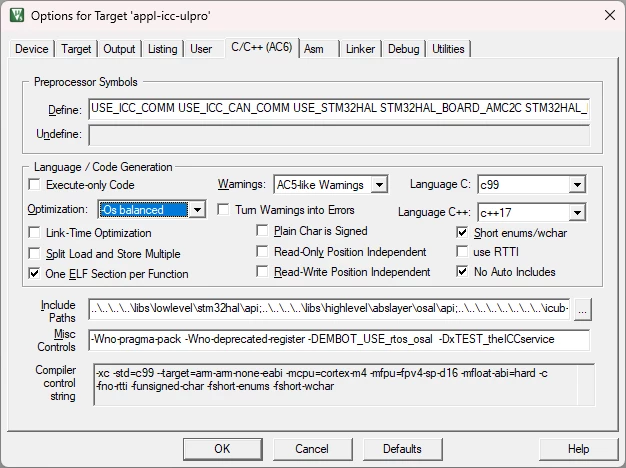This screenshot has width=626, height=468.
Task: Uncheck Short enums/wchar option
Action: 462,232
